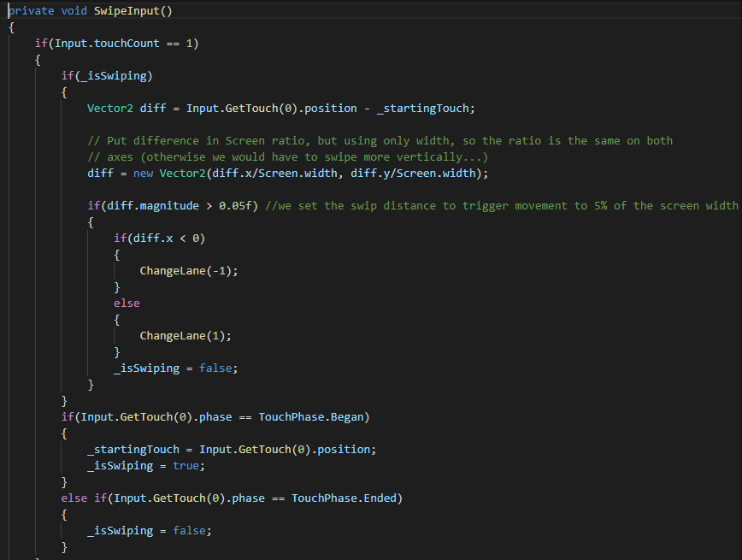Click the '== 1' comparison in touchCount check
Image resolution: width=742 pixels, height=560 pixels.
point(180,44)
